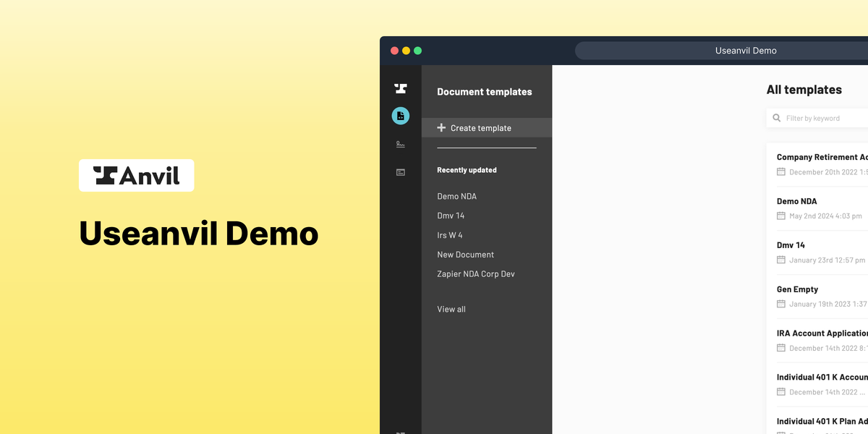Open Demo NDA card in All templates

click(x=817, y=209)
